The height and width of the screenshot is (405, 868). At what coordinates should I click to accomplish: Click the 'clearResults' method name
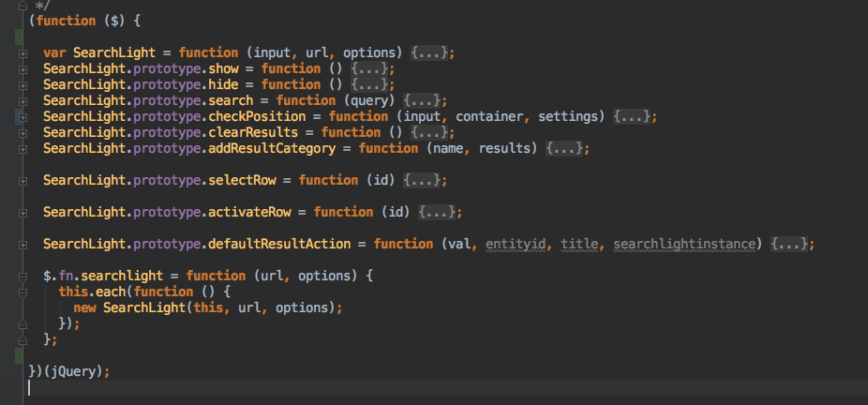[x=253, y=133]
